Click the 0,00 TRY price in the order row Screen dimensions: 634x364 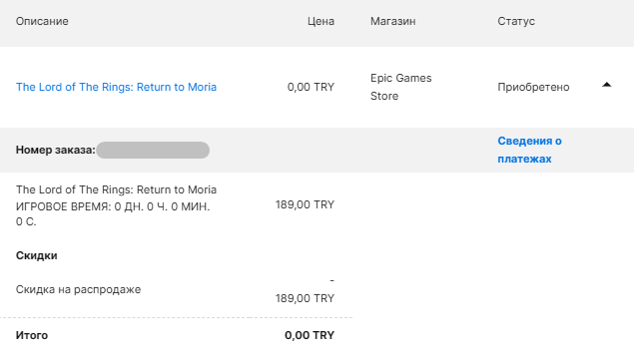(x=311, y=87)
